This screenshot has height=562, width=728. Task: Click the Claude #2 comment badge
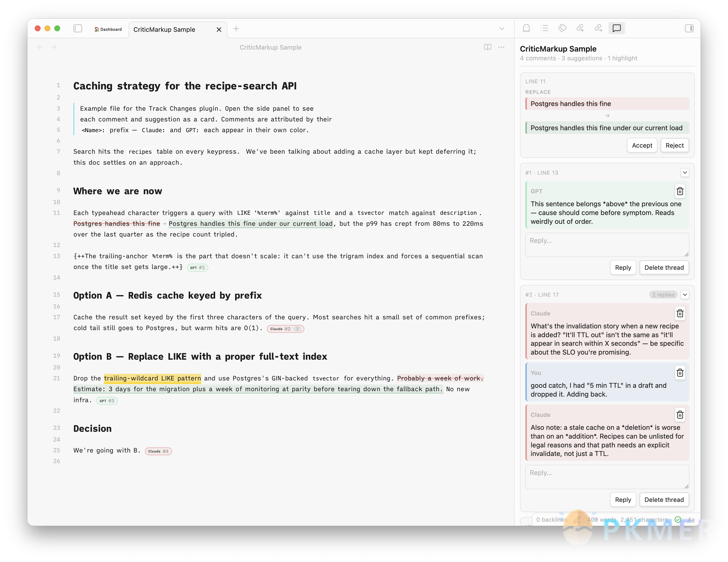pos(285,329)
